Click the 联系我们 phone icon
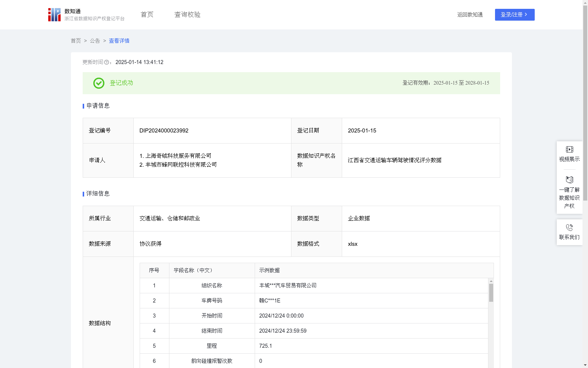588x368 pixels. (x=569, y=227)
